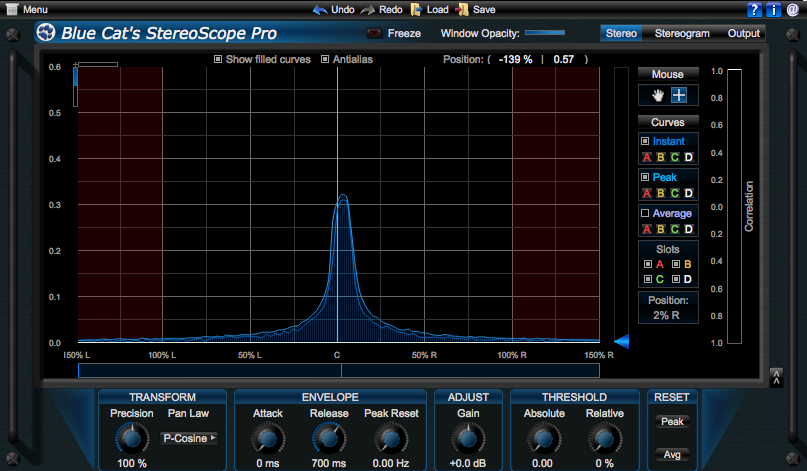The image size is (807, 471).
Task: Select the crosshair zoom mouse tool
Action: click(679, 95)
